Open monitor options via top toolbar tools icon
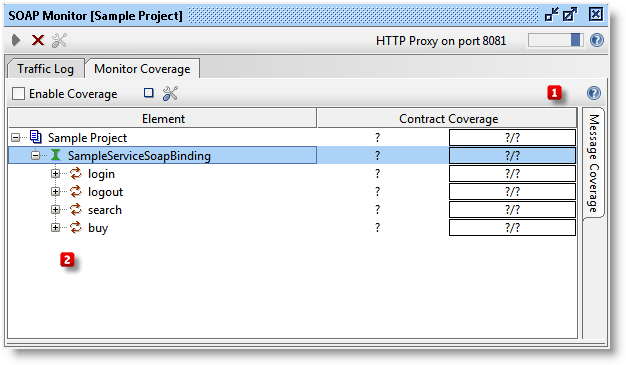 59,40
